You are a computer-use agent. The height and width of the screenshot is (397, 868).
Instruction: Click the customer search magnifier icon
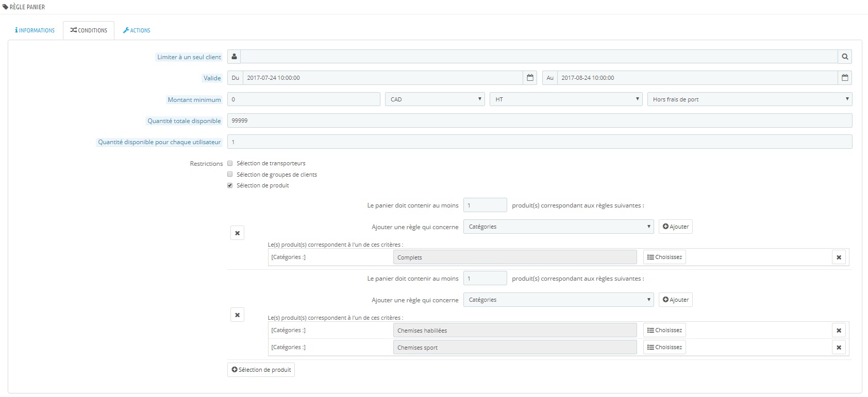[845, 57]
